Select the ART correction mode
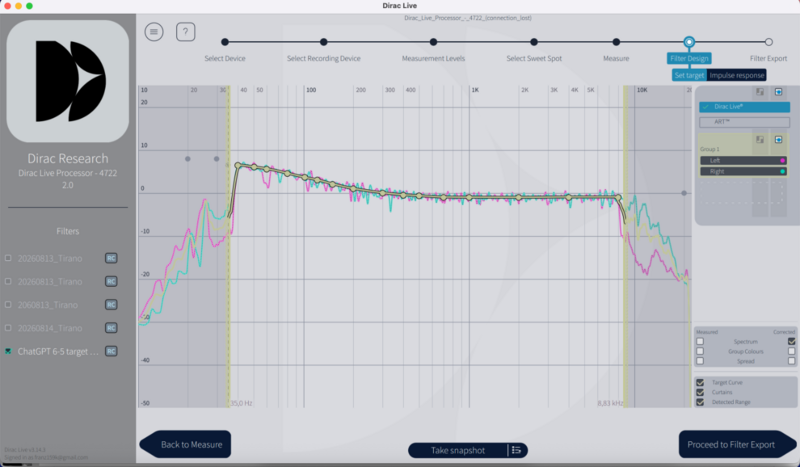This screenshot has width=800, height=467. (x=744, y=122)
